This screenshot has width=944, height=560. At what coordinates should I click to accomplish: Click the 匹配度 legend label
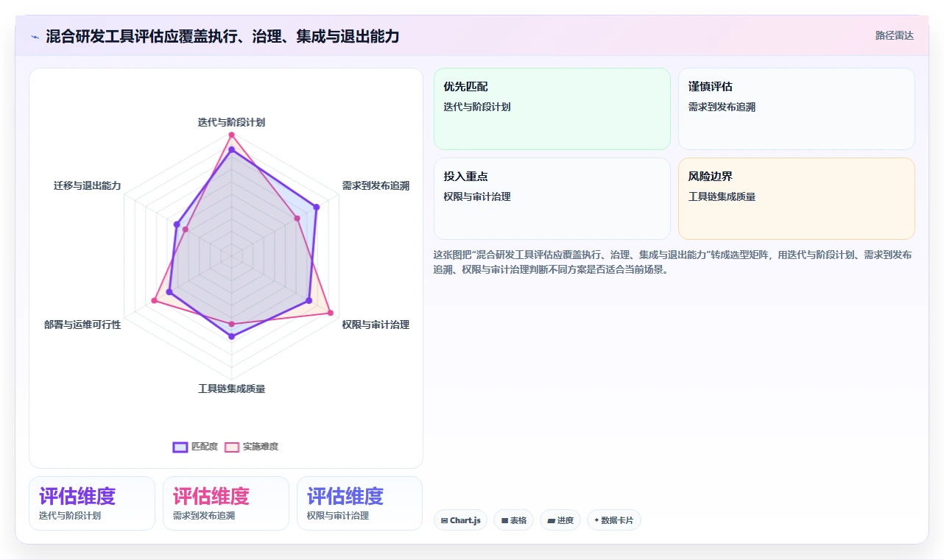(x=205, y=447)
